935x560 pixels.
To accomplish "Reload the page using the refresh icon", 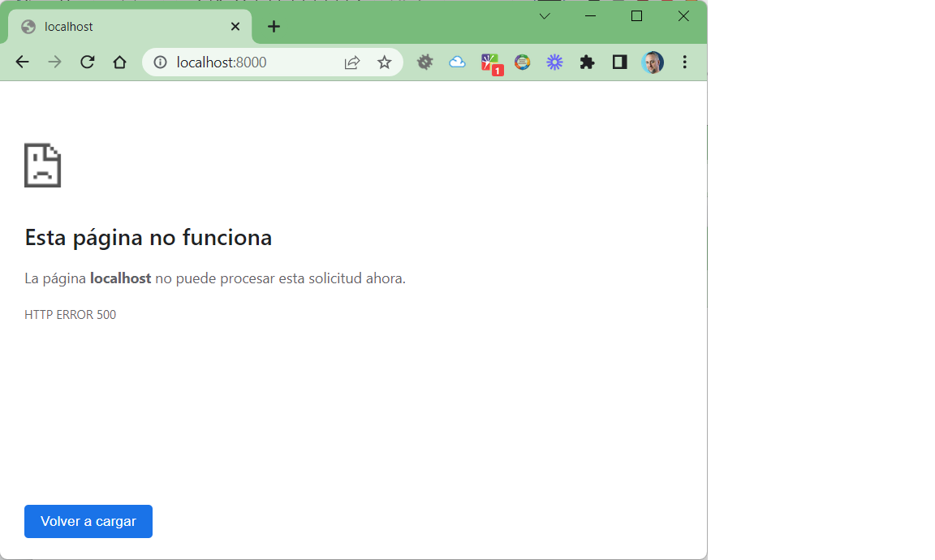I will pos(87,62).
